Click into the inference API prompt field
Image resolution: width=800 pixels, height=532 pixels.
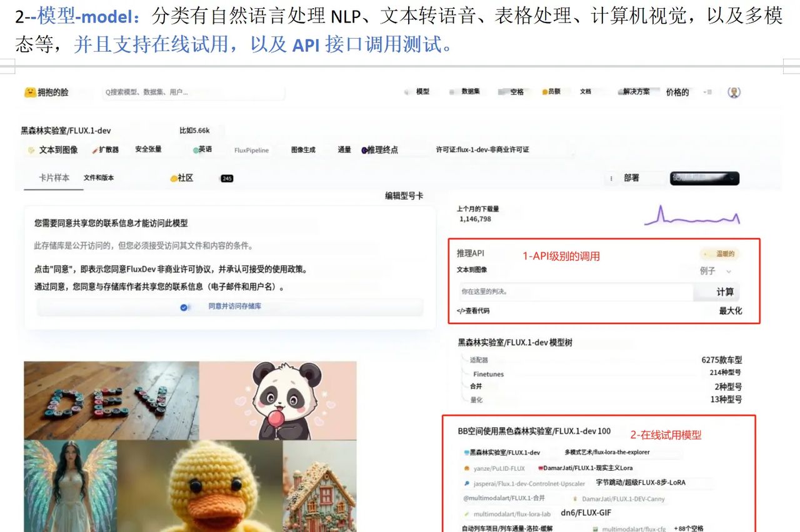click(575, 292)
